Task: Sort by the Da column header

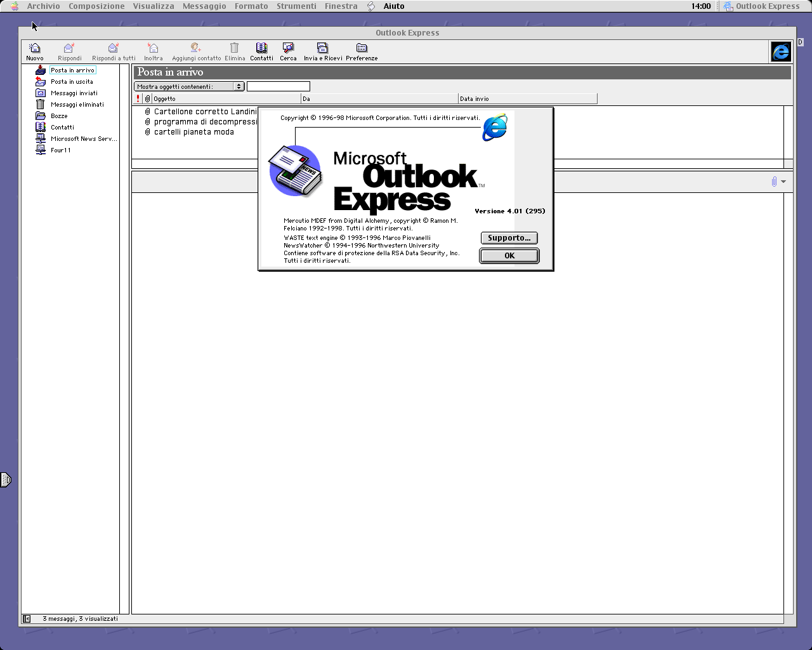Action: click(x=379, y=98)
